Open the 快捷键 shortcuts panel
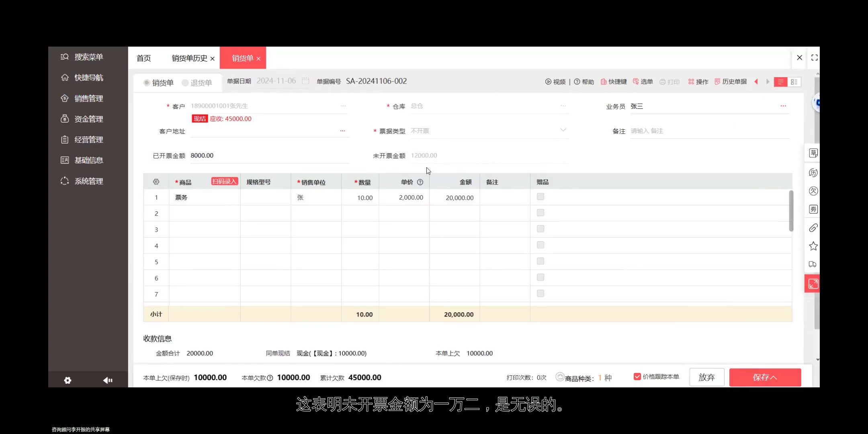 (614, 82)
